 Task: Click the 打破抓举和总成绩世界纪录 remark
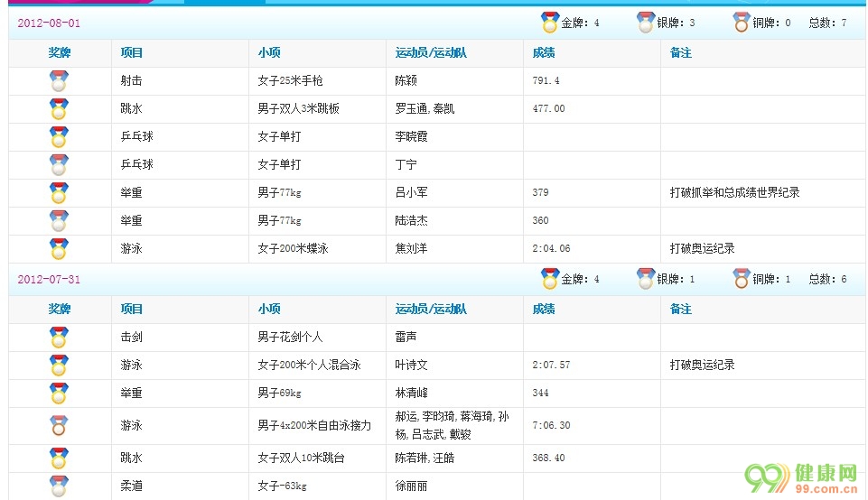tap(734, 193)
